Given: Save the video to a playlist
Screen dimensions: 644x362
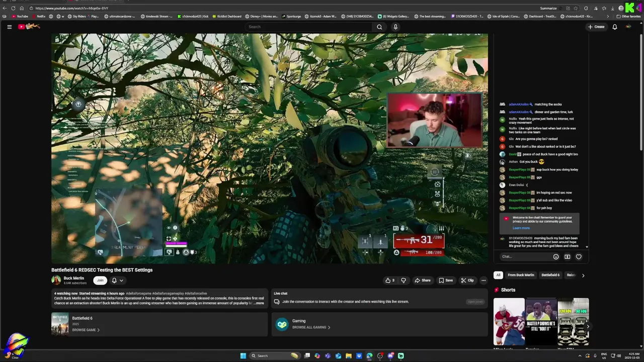Looking at the screenshot, I should tap(446, 280).
